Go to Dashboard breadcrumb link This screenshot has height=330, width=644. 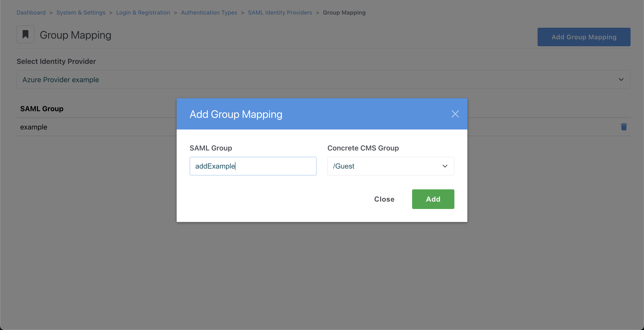point(31,13)
